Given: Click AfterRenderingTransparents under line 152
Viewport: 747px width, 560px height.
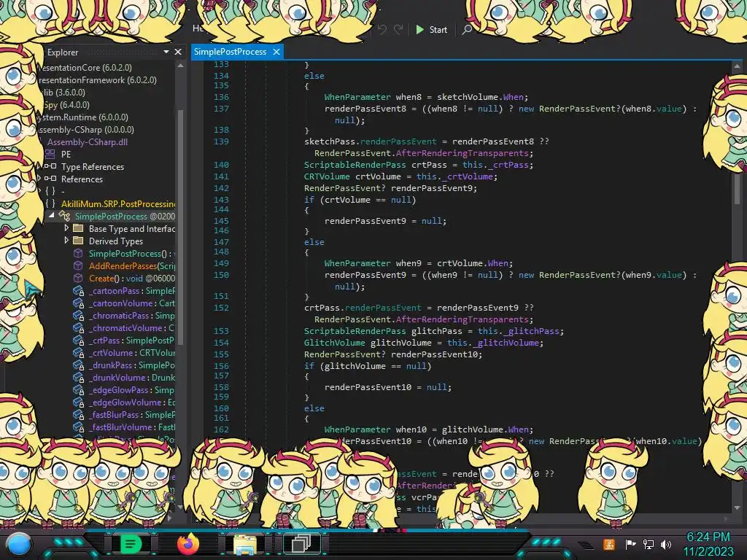Looking at the screenshot, I should click(x=462, y=319).
